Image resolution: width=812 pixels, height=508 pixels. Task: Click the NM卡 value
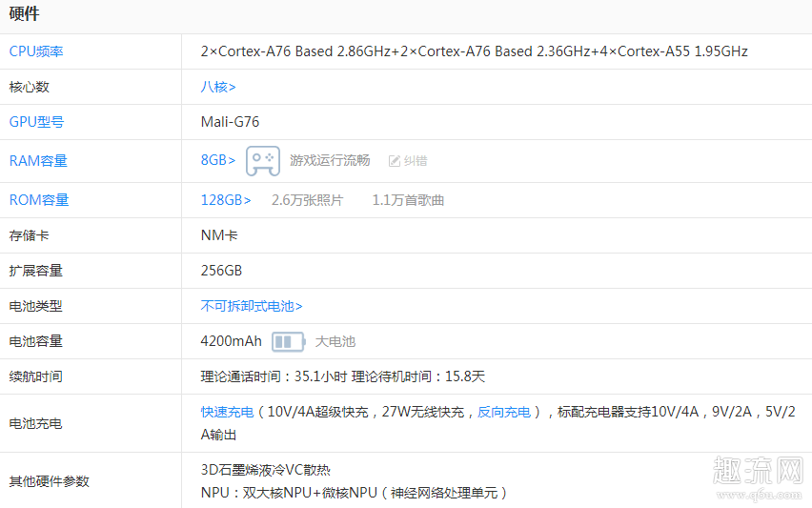point(219,235)
